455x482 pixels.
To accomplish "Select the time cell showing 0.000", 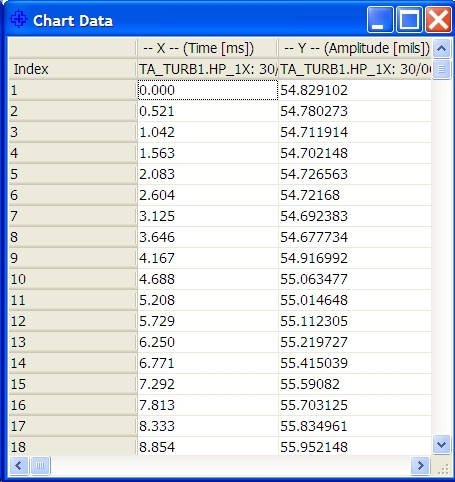I will click(x=207, y=90).
